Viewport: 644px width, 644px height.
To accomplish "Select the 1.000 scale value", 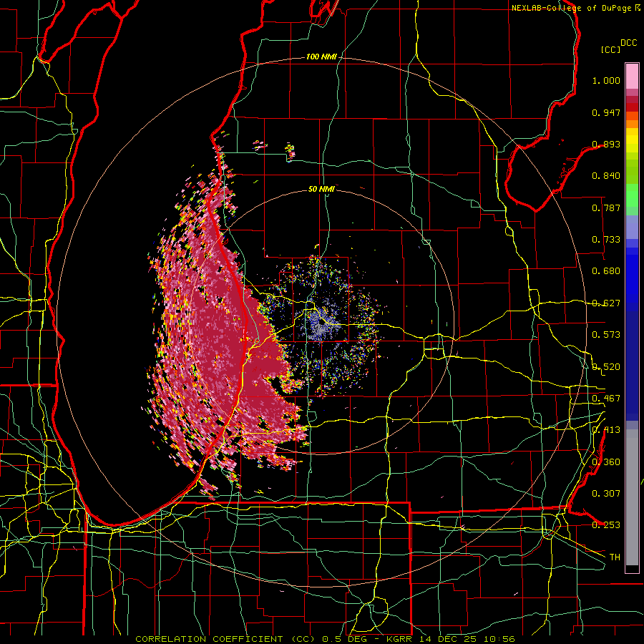I will [606, 80].
